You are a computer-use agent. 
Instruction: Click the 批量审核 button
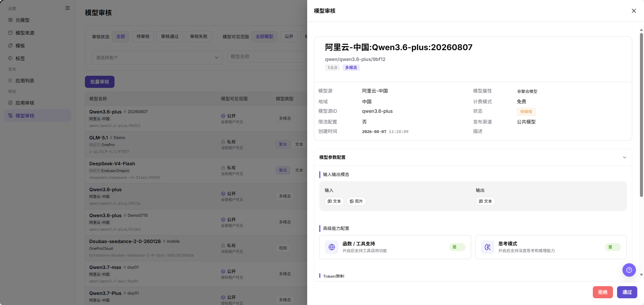100,82
